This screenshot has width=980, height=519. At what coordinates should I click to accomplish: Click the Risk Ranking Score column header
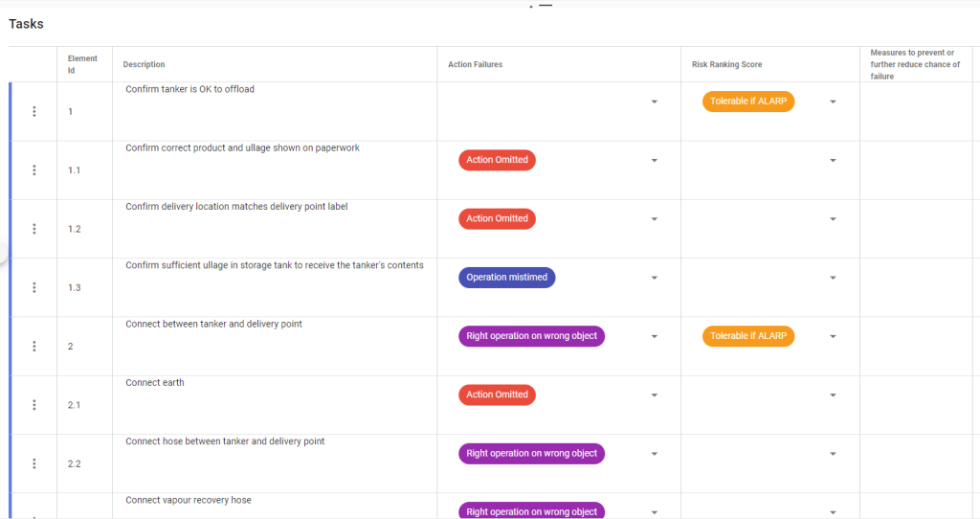[726, 65]
